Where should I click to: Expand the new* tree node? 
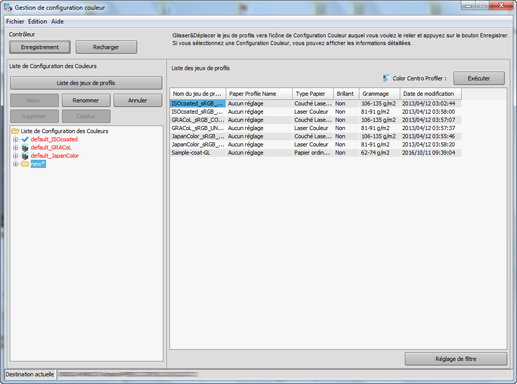pyautogui.click(x=15, y=164)
